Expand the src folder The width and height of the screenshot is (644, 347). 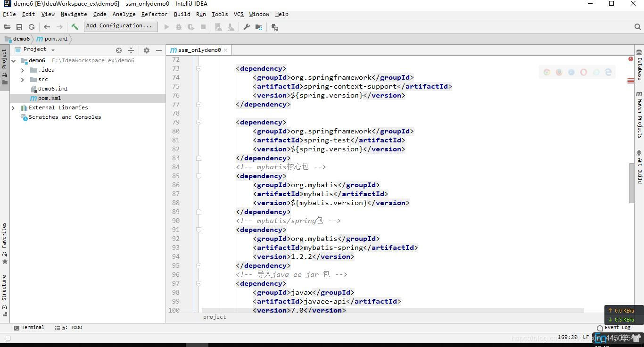(x=23, y=79)
